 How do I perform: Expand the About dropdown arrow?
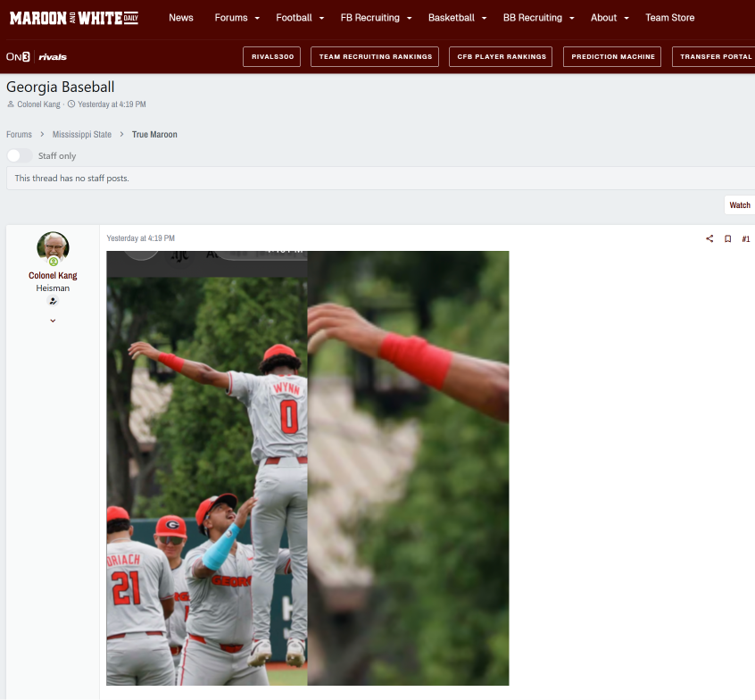tap(626, 19)
